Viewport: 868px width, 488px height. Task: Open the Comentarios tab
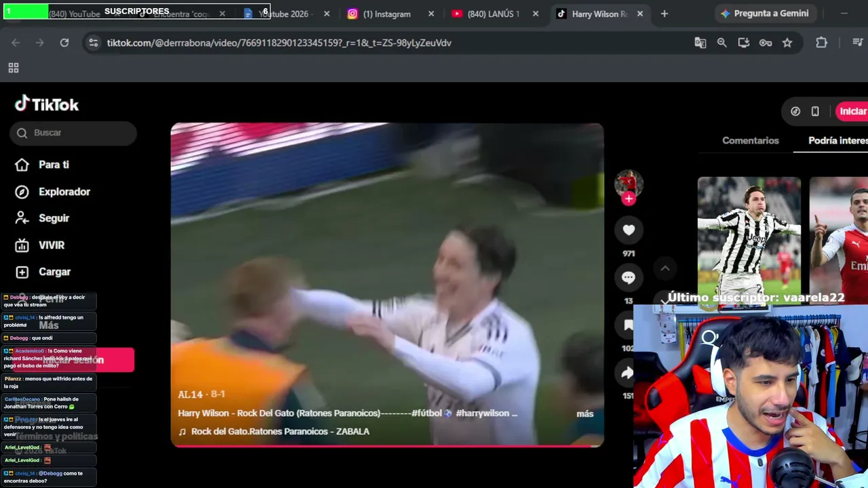click(x=750, y=140)
